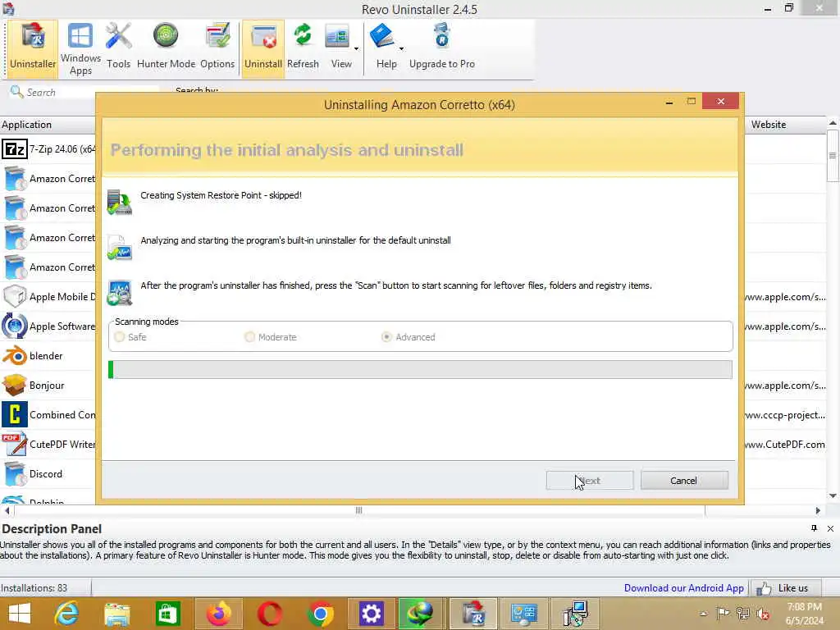Click the Apple Software Update icon

pyautogui.click(x=15, y=326)
